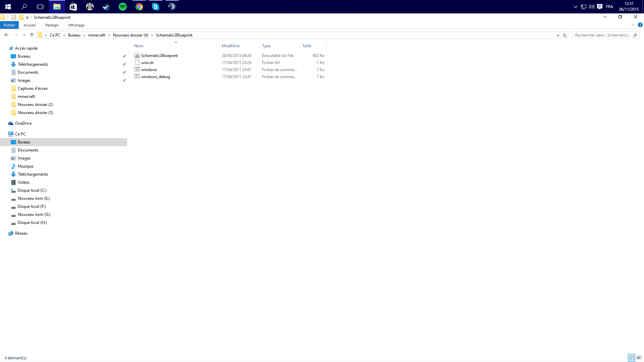Image resolution: width=644 pixels, height=362 pixels.
Task: Open the recent locations dropdown
Action: click(24, 35)
